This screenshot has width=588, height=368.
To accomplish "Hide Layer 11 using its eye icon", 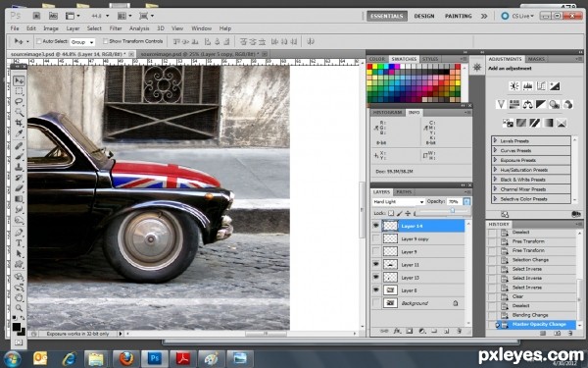I will coord(375,264).
